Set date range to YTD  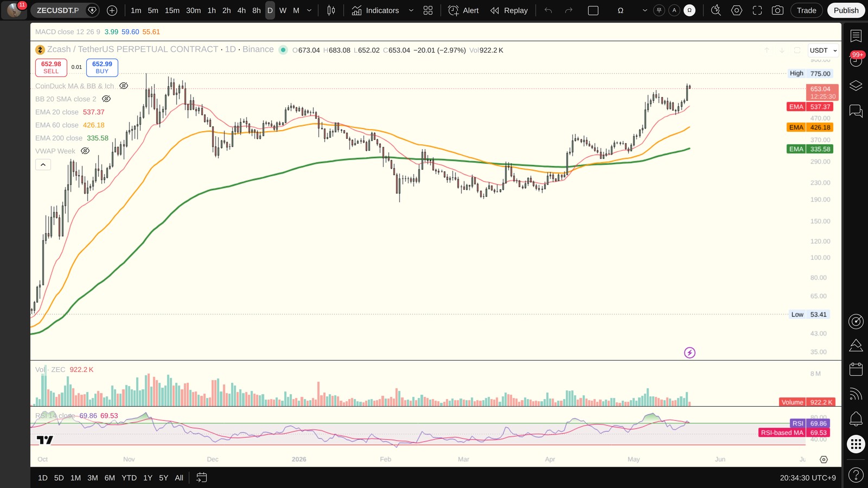pyautogui.click(x=129, y=478)
